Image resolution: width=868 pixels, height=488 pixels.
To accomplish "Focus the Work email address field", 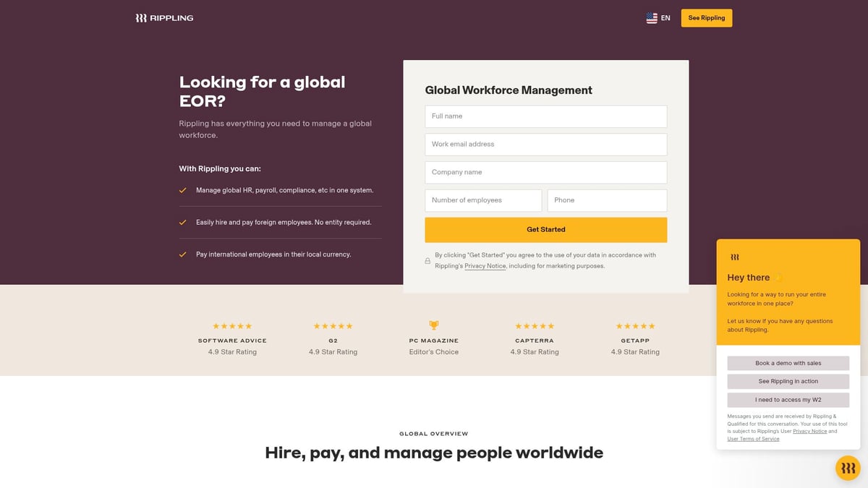I will tap(545, 144).
